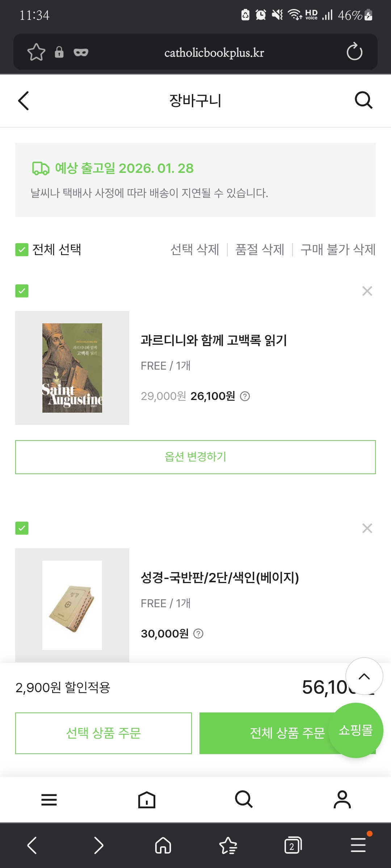The width and height of the screenshot is (391, 868).
Task: Click 선택 삭제 link
Action: [x=195, y=250]
